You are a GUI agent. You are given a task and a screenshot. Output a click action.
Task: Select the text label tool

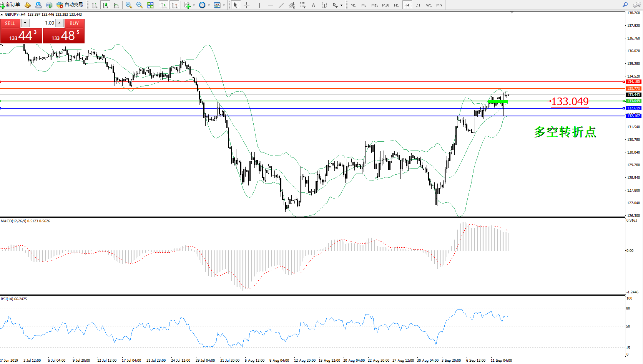[313, 5]
